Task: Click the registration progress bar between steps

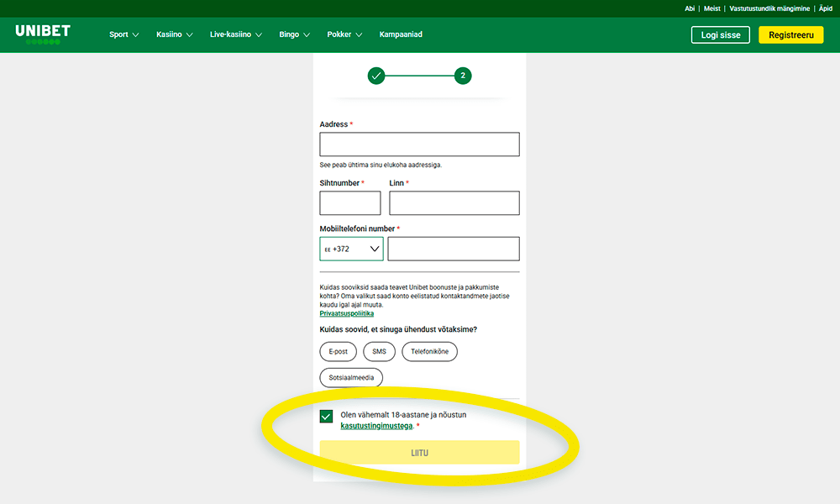Action: (420, 75)
